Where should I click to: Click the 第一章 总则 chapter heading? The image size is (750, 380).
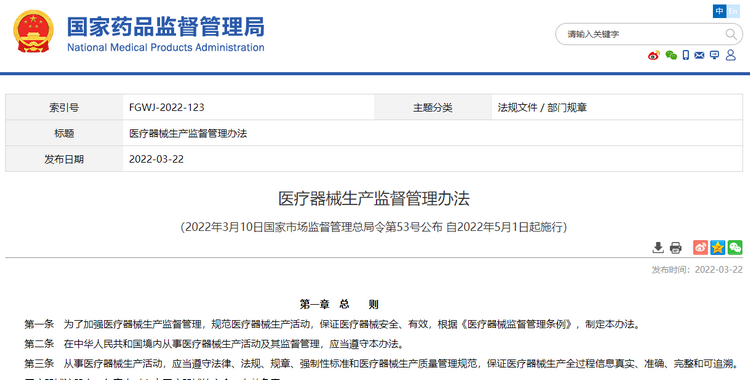click(x=339, y=304)
